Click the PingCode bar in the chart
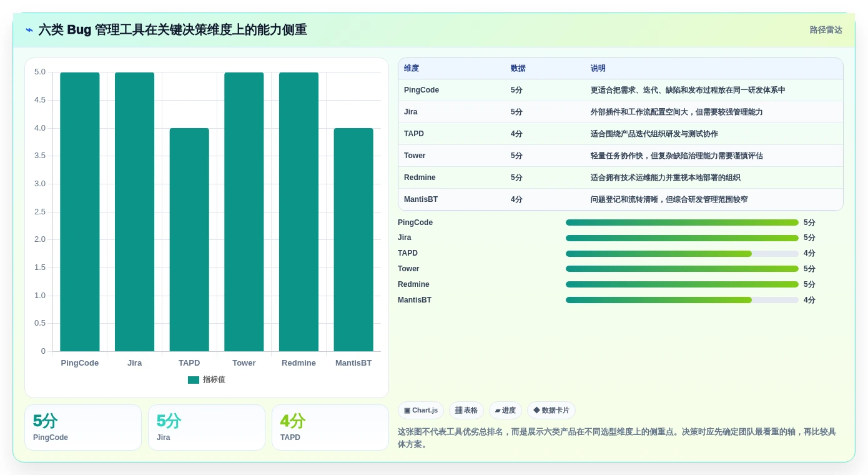 point(80,212)
